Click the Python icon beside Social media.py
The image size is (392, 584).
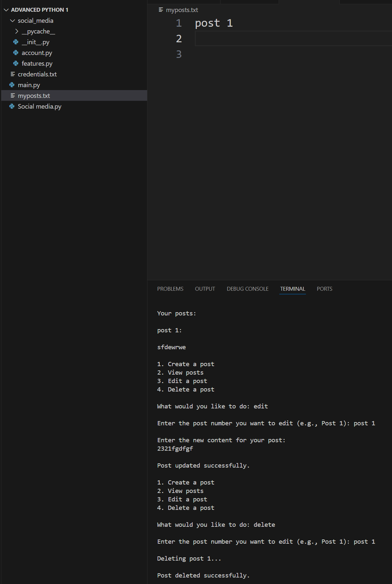click(12, 106)
